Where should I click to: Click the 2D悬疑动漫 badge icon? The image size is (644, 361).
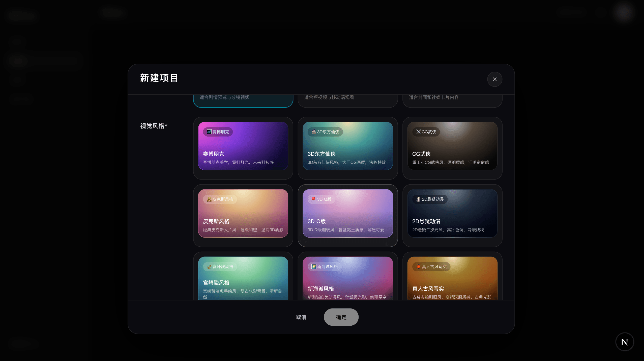click(418, 199)
